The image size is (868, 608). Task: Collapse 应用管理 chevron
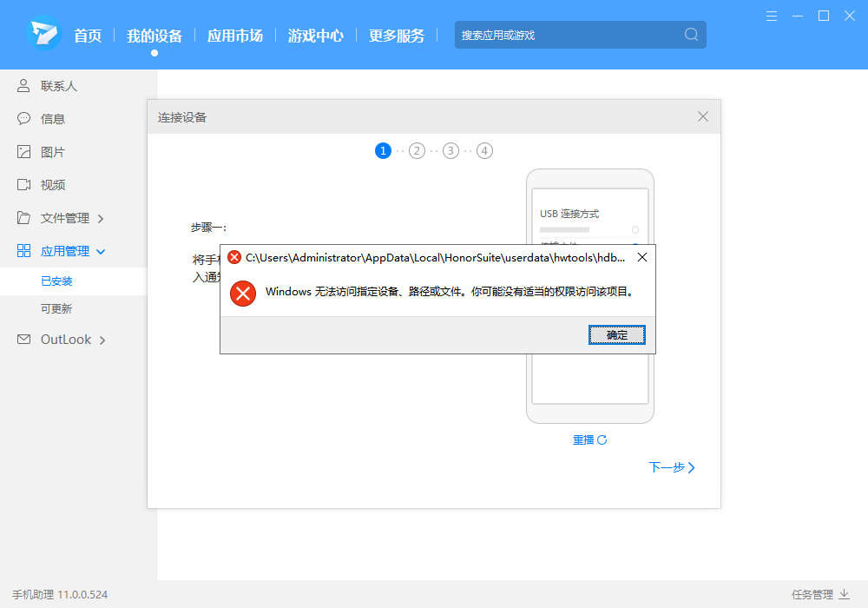(x=101, y=252)
